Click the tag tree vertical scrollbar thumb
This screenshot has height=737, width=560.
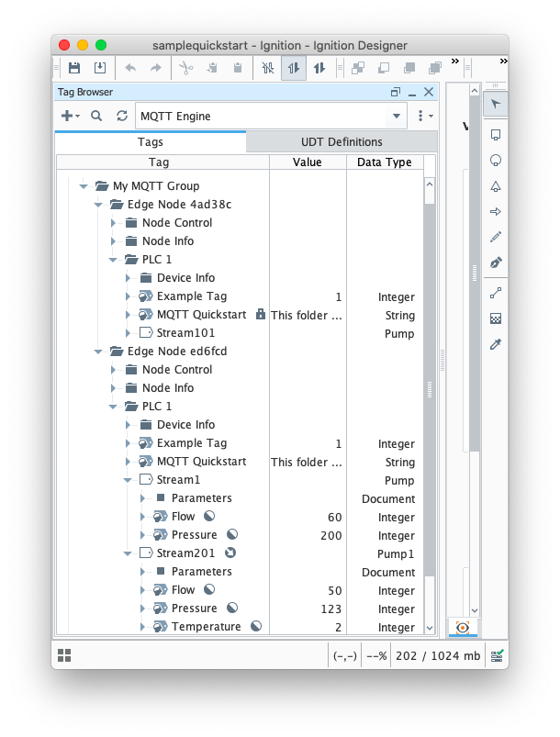(x=429, y=389)
